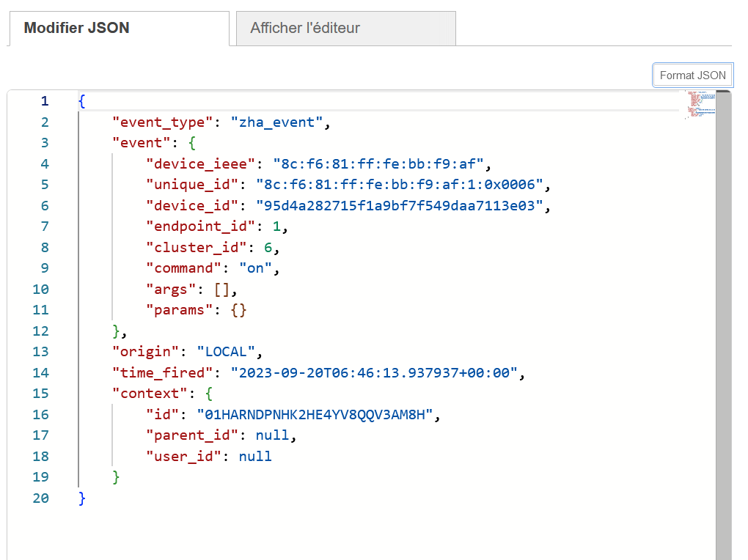Click the code minimap thumbnail
Image resolution: width=748 pixels, height=560 pixels.
tap(700, 104)
